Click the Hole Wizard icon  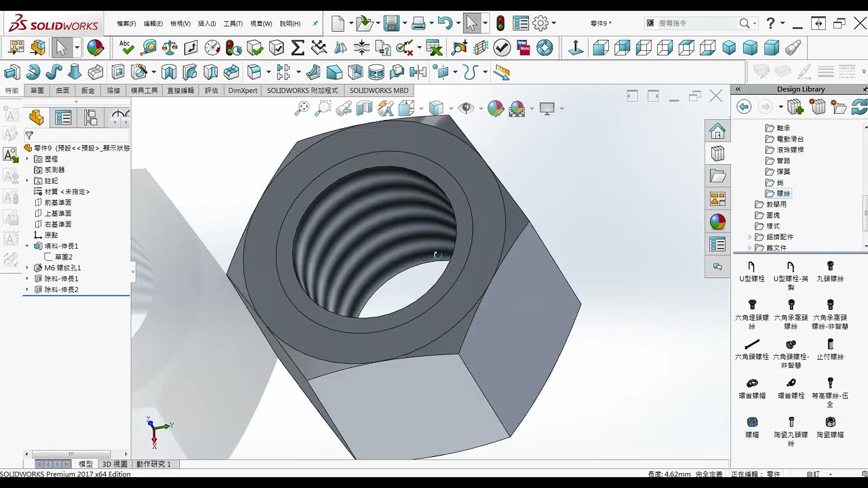tap(140, 71)
